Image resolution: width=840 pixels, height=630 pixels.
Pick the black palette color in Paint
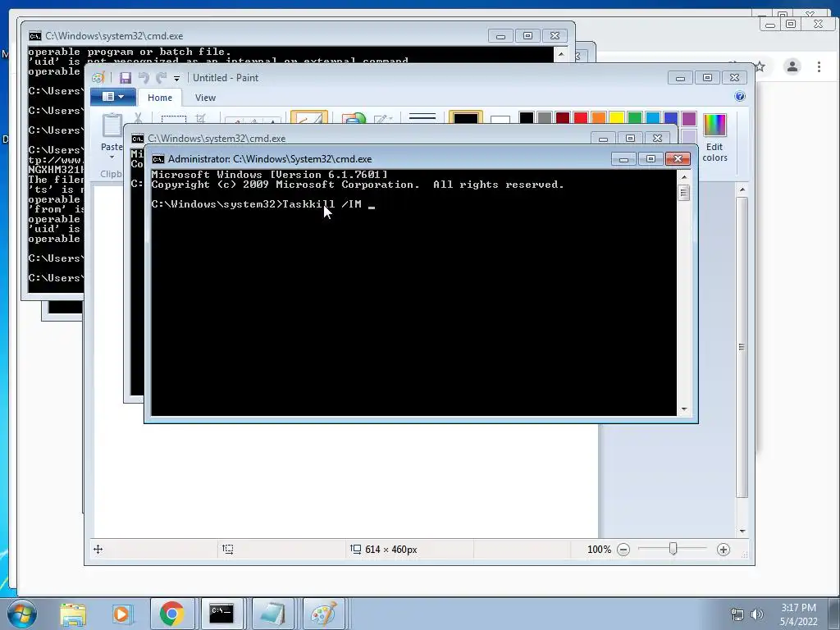[x=526, y=118]
